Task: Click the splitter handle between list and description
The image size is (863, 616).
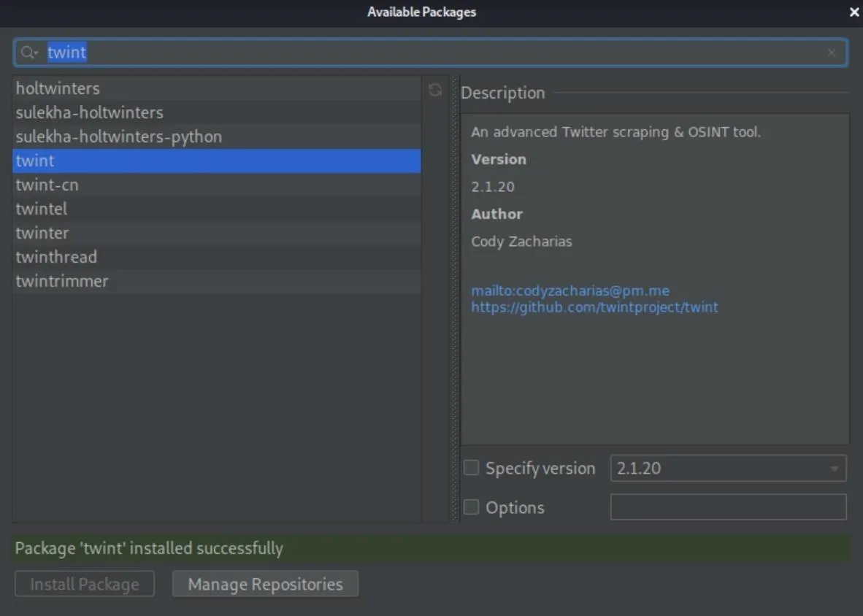Action: [455, 299]
